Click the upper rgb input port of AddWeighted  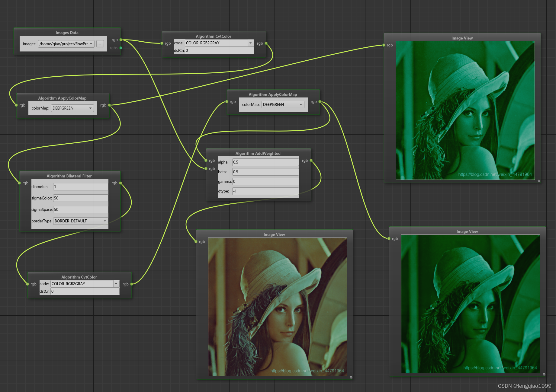(x=206, y=160)
